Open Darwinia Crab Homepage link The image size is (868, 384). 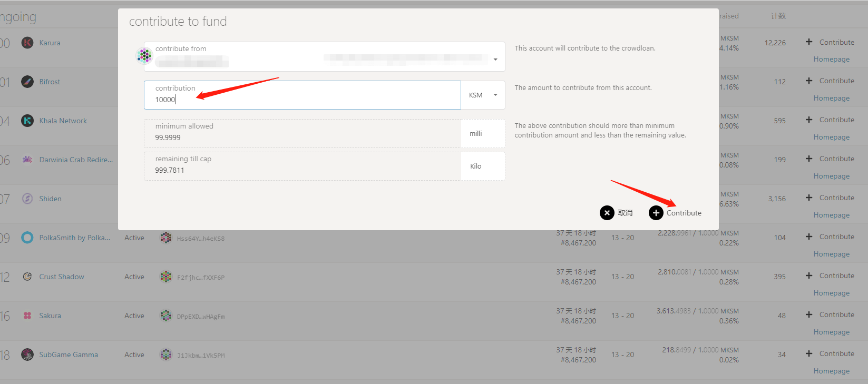coord(831,176)
